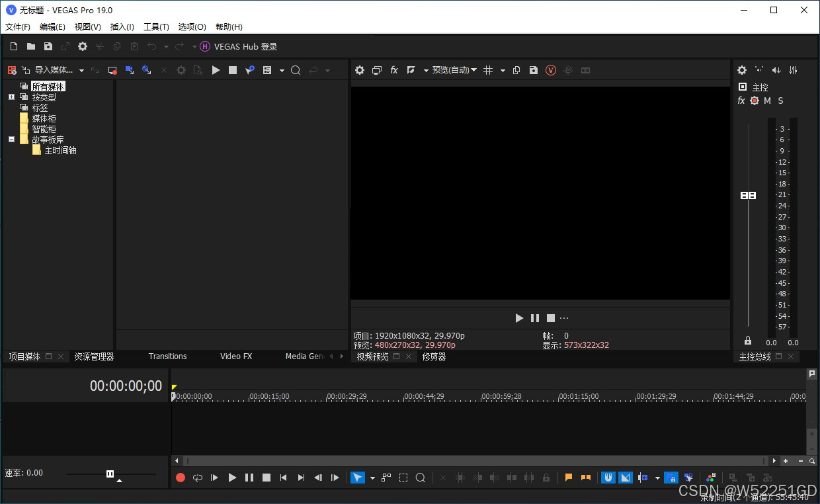Click the get media from web globe icon

pyautogui.click(x=147, y=70)
